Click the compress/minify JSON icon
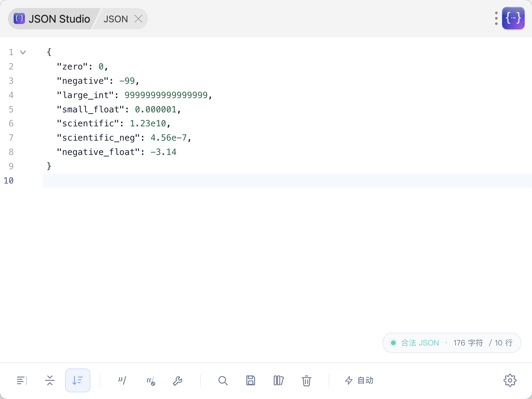 pos(50,380)
